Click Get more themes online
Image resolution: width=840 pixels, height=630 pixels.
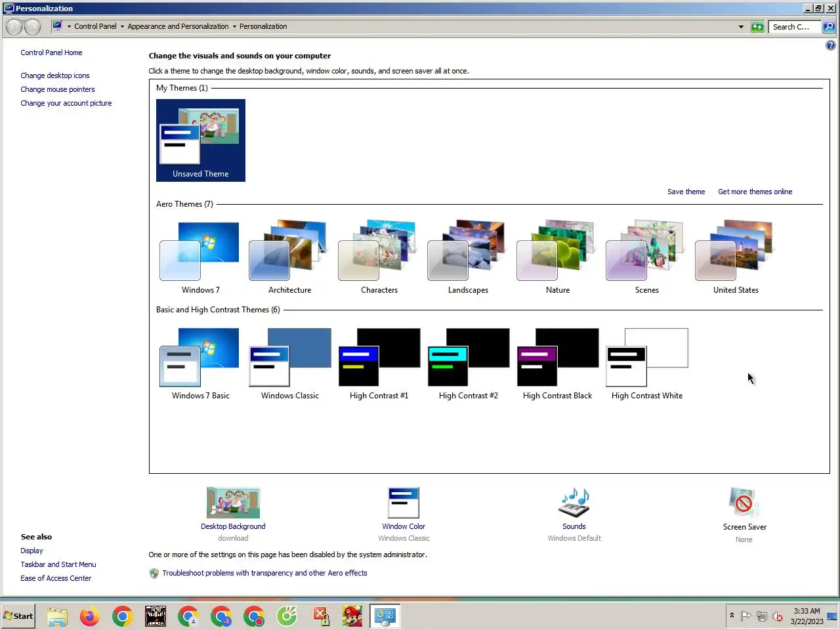click(755, 192)
